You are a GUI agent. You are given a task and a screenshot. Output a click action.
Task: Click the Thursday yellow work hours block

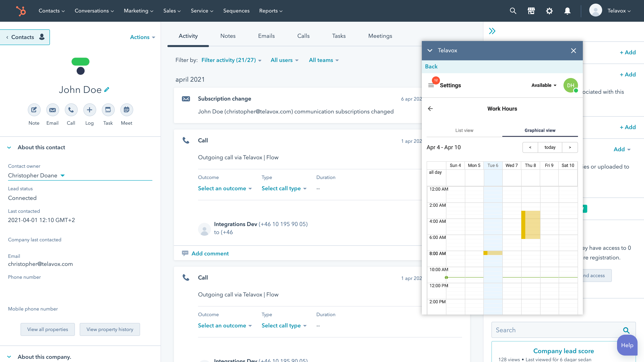tap(531, 225)
